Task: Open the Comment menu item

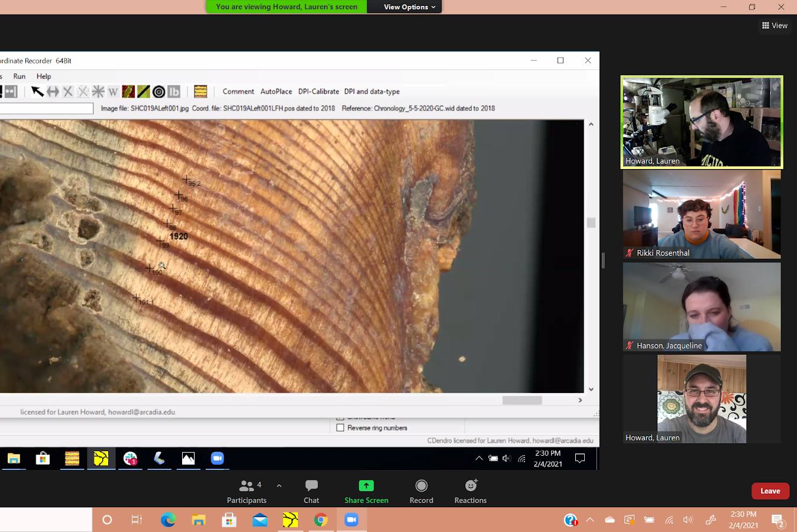Action: pyautogui.click(x=238, y=92)
